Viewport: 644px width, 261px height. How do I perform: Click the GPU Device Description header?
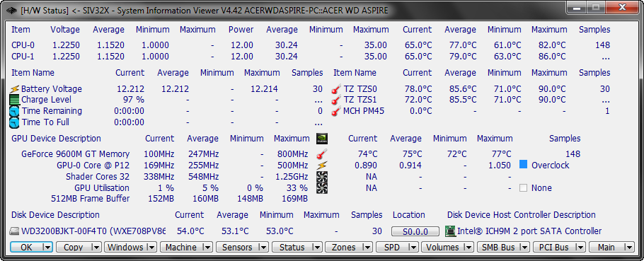pos(56,139)
